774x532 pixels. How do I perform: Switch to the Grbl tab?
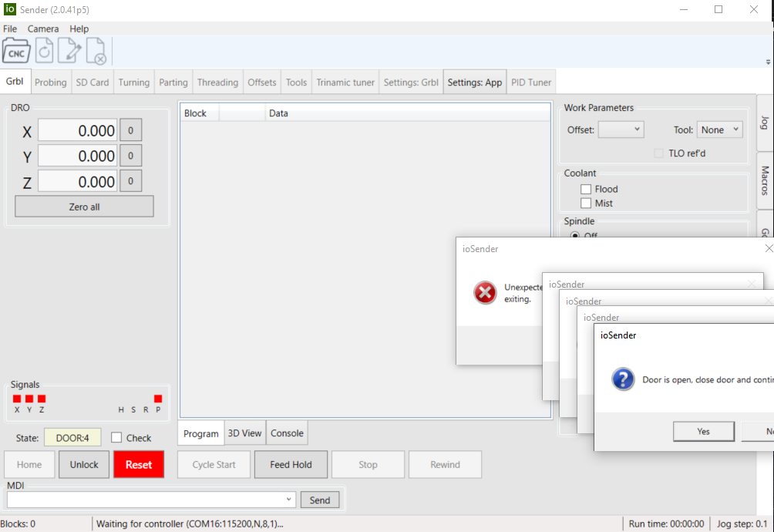click(x=15, y=82)
